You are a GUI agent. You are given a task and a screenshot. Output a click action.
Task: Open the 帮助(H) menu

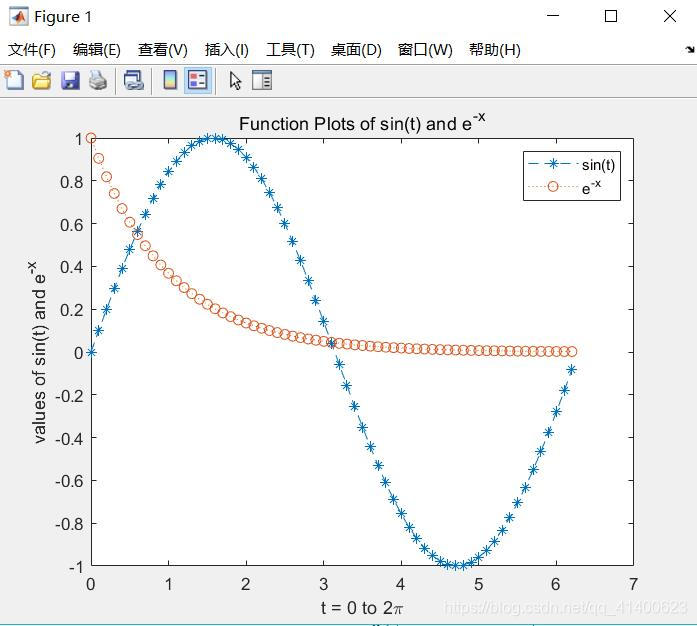coord(494,50)
